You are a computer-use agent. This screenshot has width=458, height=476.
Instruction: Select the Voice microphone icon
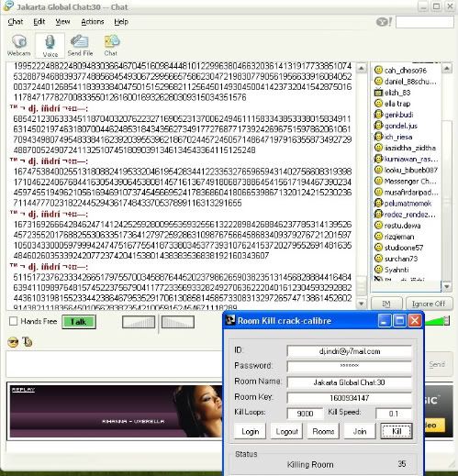tap(50, 46)
